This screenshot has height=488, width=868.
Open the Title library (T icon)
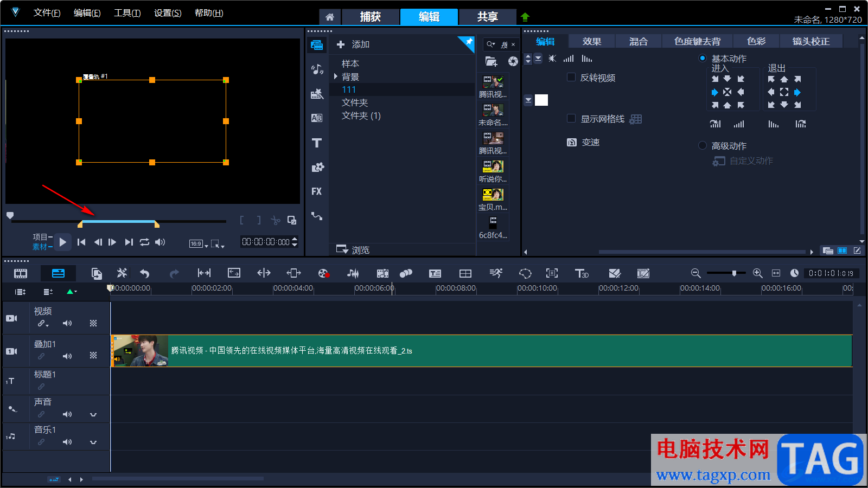pyautogui.click(x=317, y=143)
